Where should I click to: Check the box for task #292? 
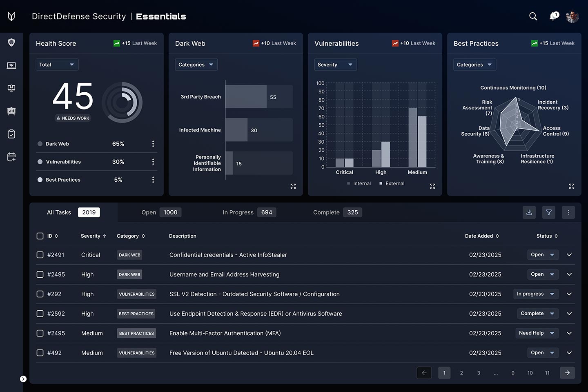click(x=40, y=294)
